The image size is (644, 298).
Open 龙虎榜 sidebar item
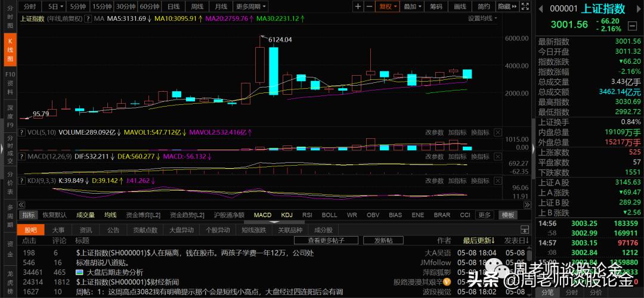click(x=10, y=283)
